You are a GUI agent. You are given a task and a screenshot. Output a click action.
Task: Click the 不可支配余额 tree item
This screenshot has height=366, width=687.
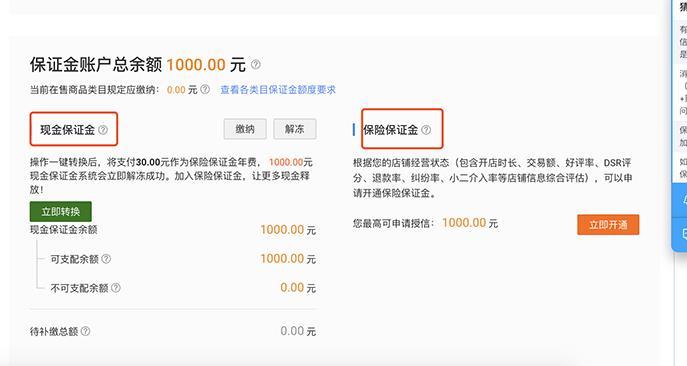click(x=79, y=288)
